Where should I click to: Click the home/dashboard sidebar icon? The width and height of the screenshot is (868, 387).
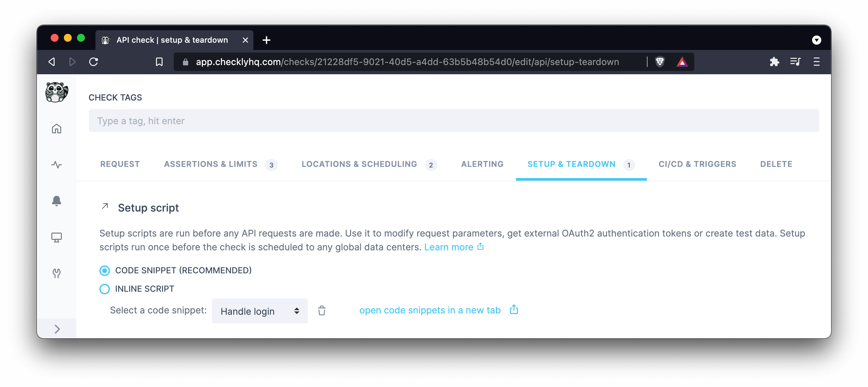(55, 128)
